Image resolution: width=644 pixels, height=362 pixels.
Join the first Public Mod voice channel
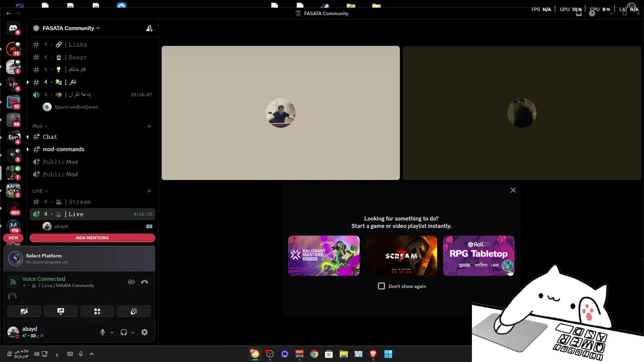click(92, 162)
